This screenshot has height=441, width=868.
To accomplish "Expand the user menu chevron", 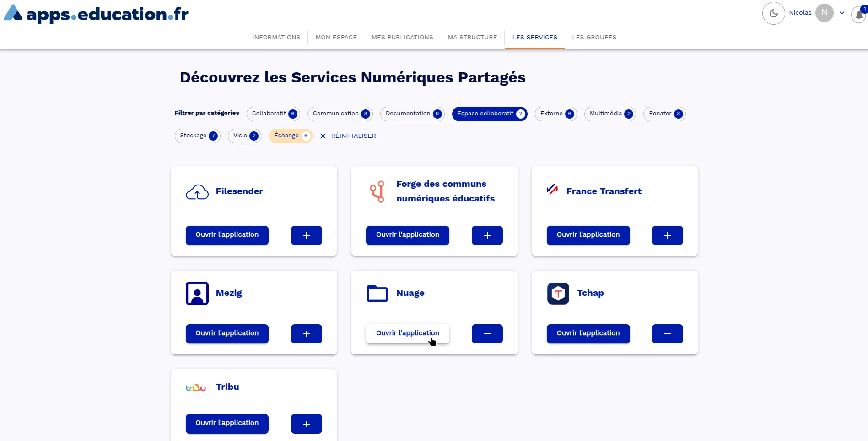I will click(x=842, y=13).
